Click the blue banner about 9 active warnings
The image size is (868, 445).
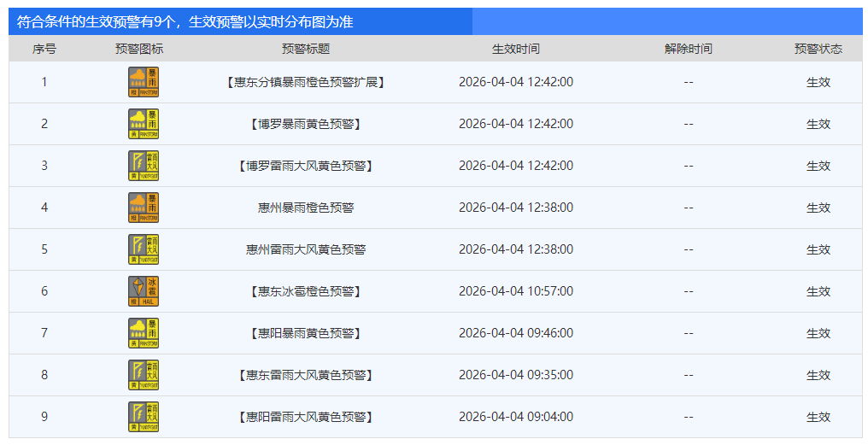click(435, 21)
